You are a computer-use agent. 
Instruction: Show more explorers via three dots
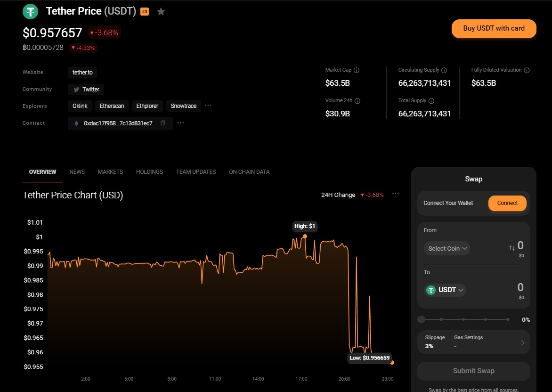tap(208, 106)
